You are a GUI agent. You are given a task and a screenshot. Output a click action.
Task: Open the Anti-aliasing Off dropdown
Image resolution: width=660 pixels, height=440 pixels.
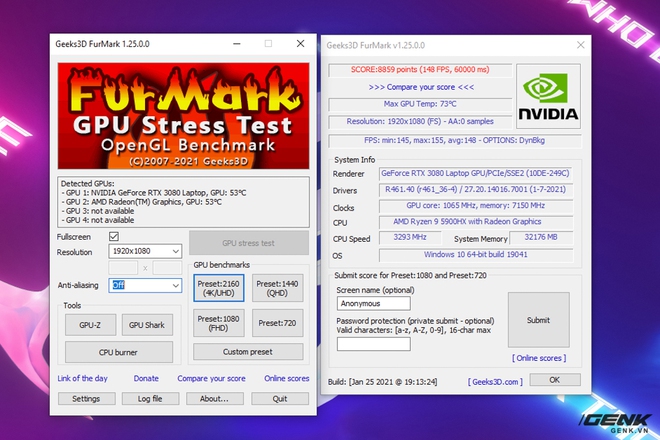coord(145,285)
